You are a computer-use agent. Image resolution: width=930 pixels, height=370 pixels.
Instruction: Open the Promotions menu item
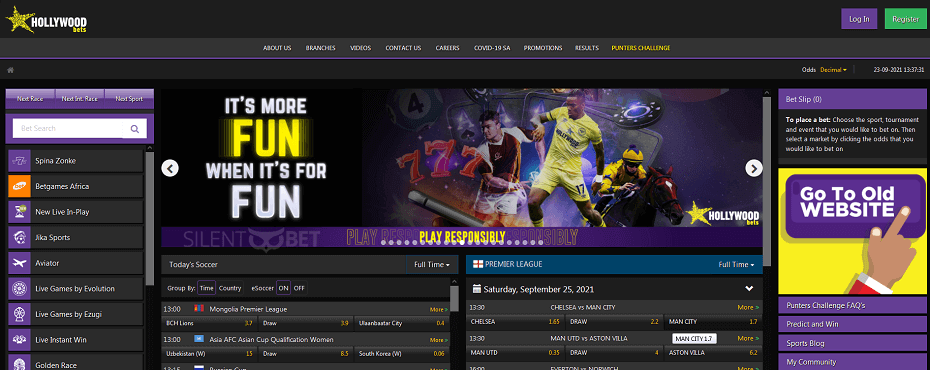click(543, 48)
